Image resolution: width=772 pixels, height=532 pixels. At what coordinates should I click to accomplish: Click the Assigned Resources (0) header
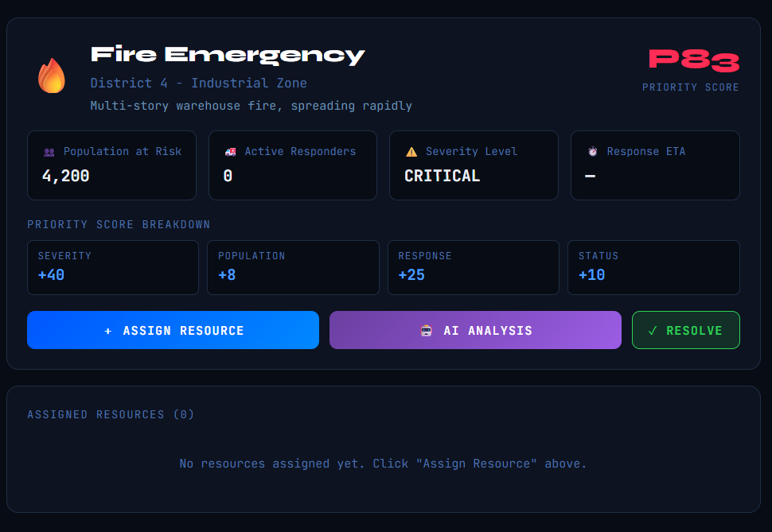(x=111, y=414)
